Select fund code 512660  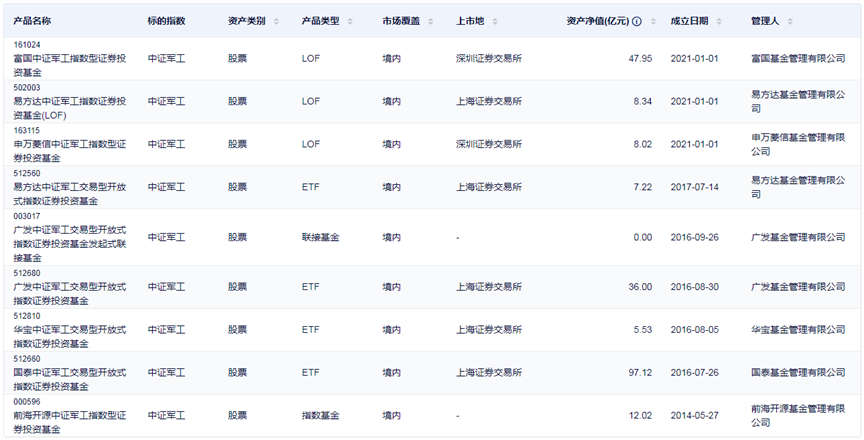(x=27, y=359)
